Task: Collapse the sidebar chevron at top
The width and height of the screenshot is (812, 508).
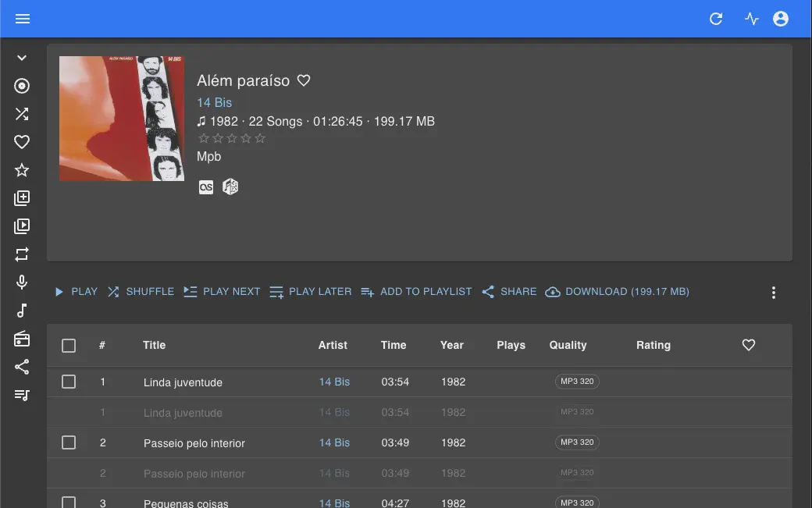Action: click(22, 58)
